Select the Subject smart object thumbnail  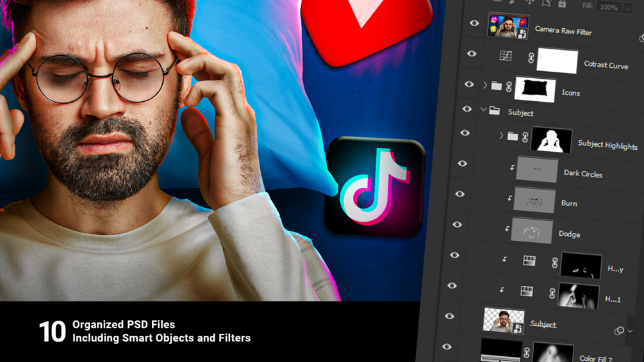click(504, 320)
